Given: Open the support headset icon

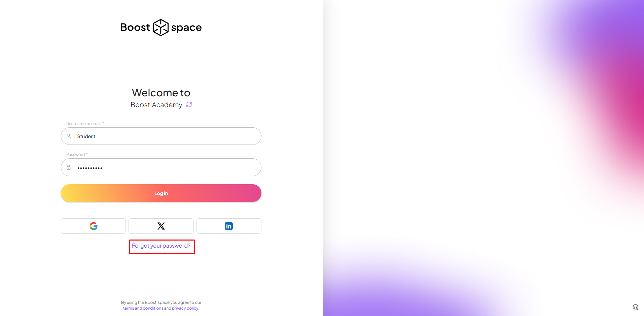Looking at the screenshot, I should tap(635, 307).
